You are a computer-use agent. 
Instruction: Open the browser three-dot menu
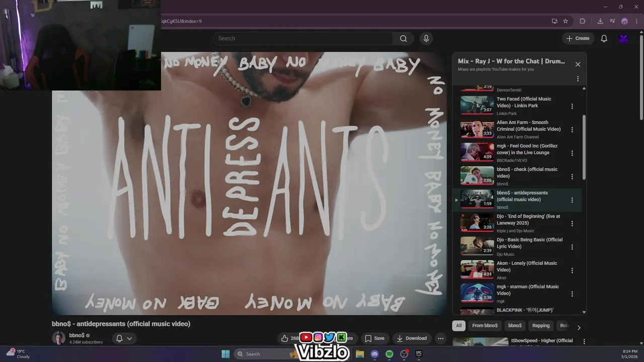tap(636, 21)
